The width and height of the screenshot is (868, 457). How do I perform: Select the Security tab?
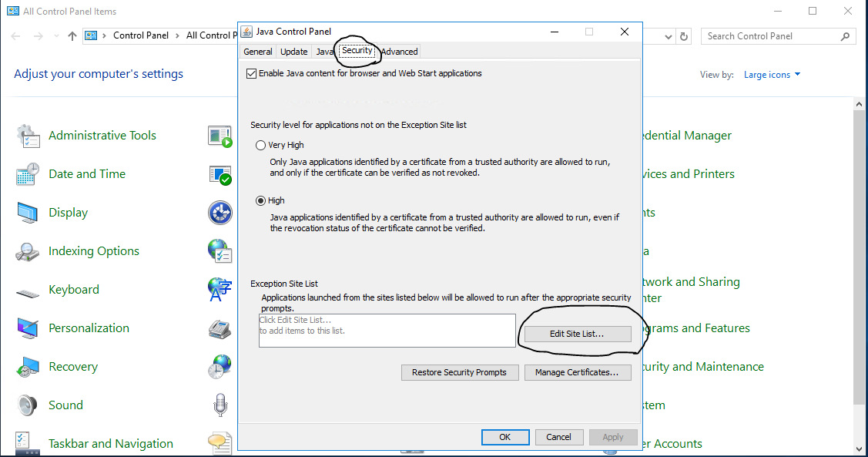pos(357,50)
